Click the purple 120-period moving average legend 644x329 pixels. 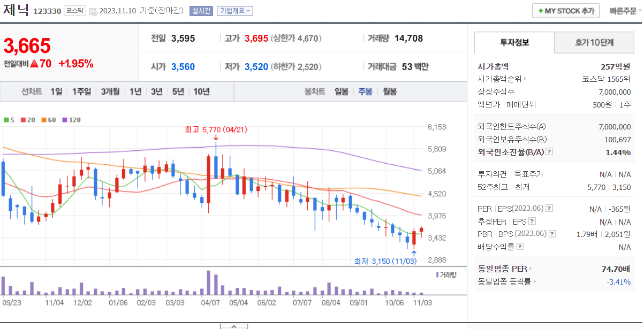point(71,120)
